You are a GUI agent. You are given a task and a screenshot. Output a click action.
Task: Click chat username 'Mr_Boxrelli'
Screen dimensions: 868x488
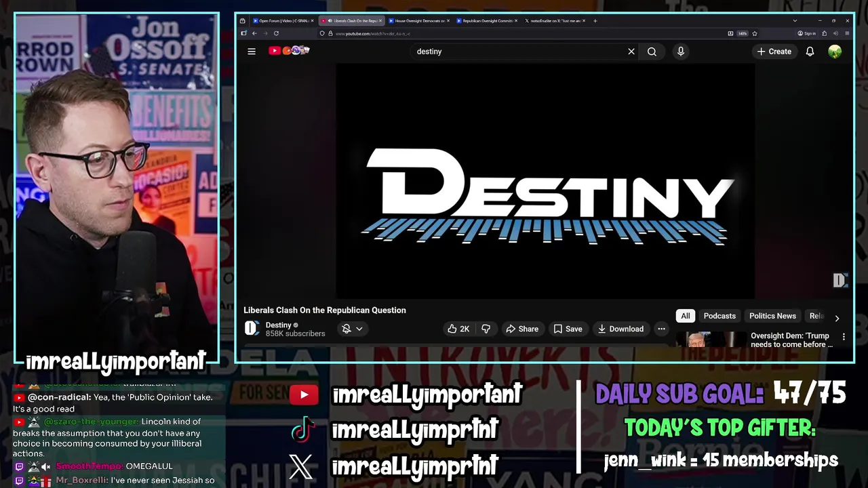pos(81,481)
